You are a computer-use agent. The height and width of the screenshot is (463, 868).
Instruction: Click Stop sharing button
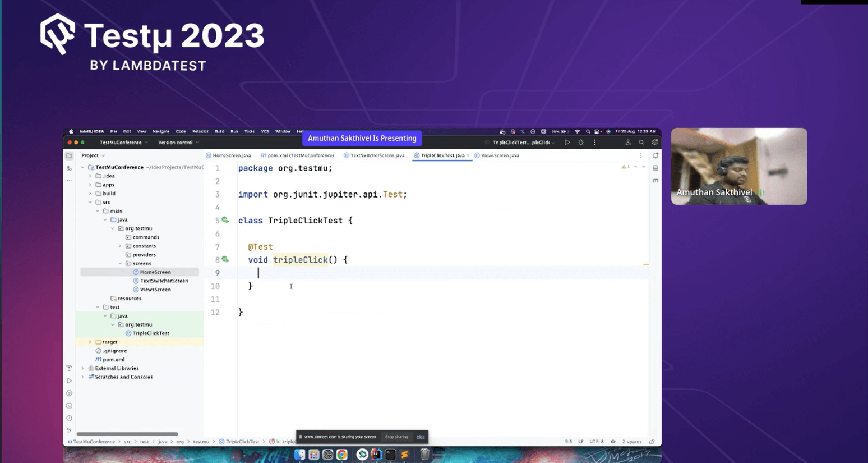(x=396, y=437)
